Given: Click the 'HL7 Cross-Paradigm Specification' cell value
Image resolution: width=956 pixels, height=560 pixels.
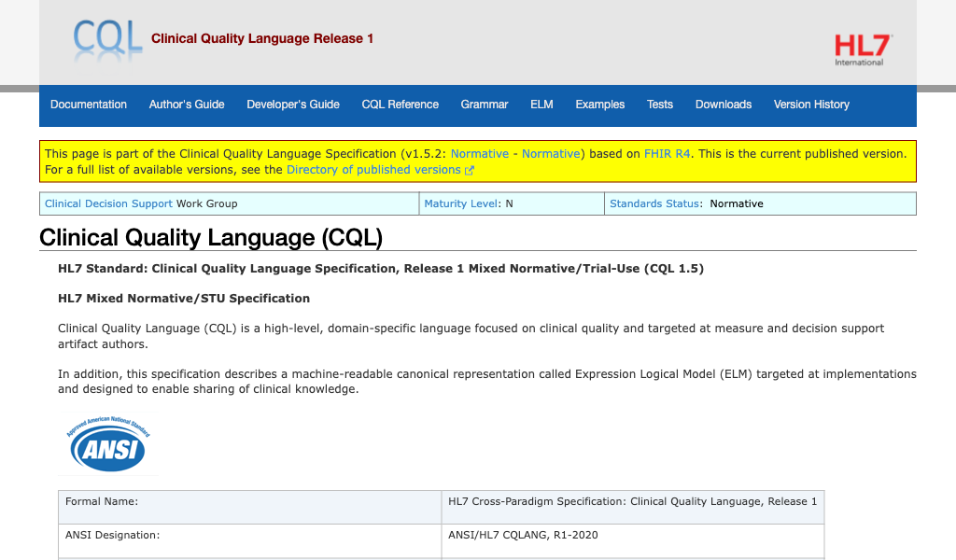Looking at the screenshot, I should (633, 507).
